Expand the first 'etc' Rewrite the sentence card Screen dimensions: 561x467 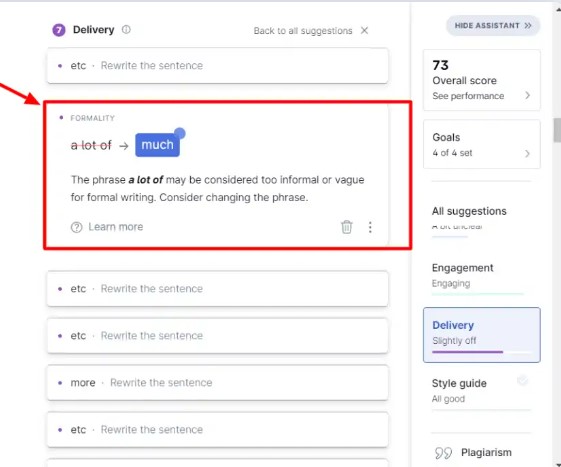pyautogui.click(x=218, y=66)
